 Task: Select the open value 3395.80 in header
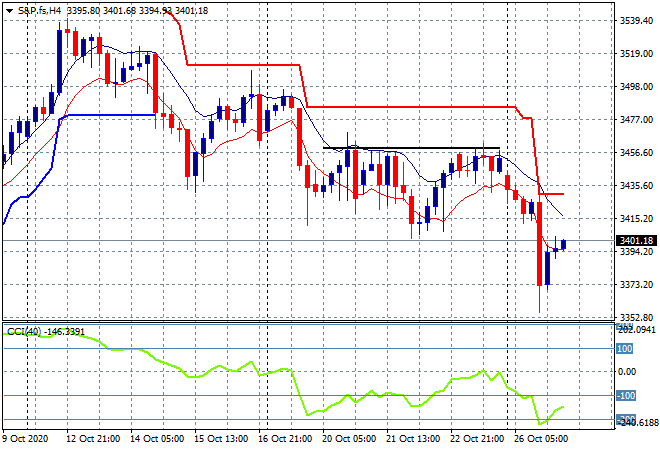click(x=83, y=11)
